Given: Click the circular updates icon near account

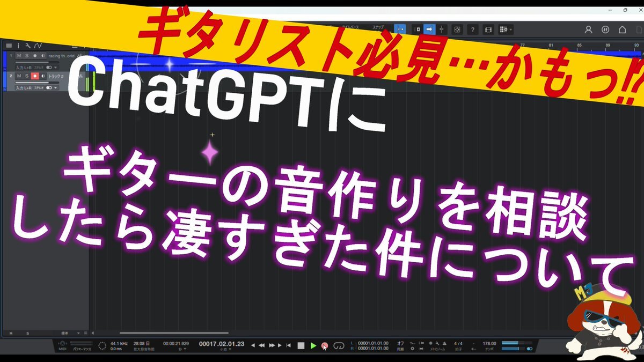Looking at the screenshot, I should tap(606, 29).
